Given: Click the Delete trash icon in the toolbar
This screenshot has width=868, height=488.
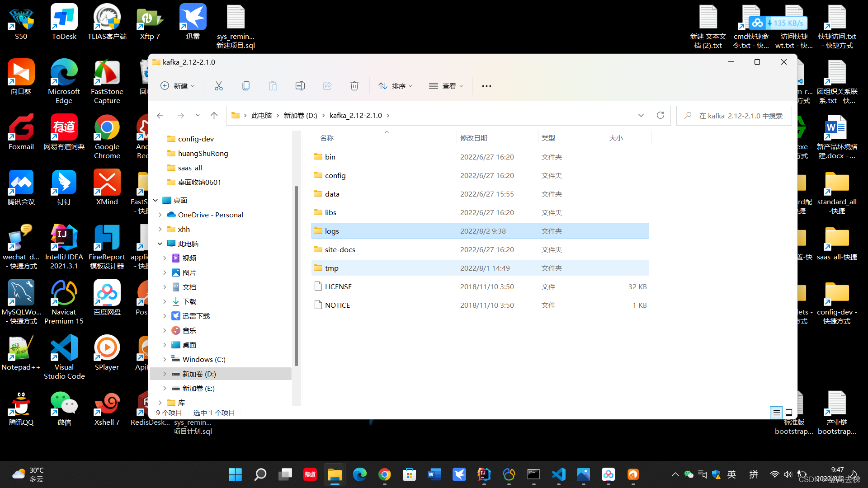Looking at the screenshot, I should coord(354,86).
